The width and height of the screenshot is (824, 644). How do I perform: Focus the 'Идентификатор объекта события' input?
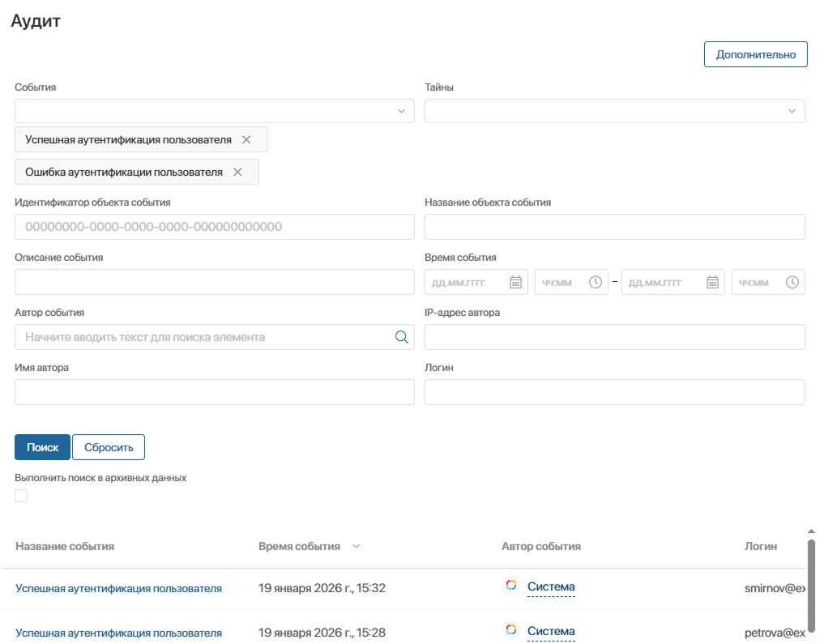[215, 227]
